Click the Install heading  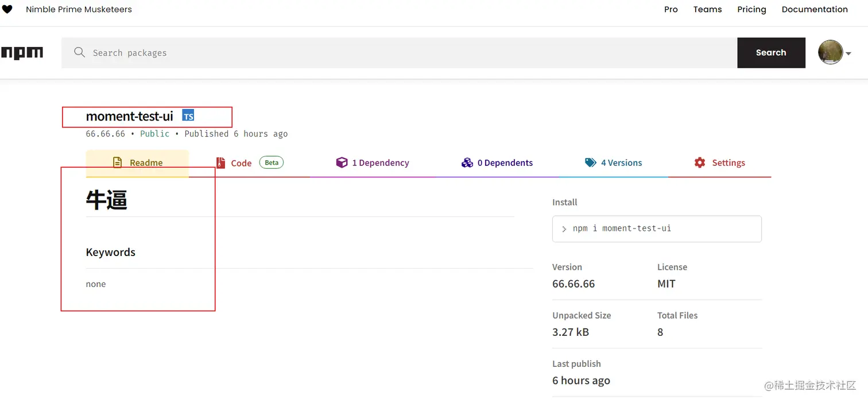pos(565,202)
